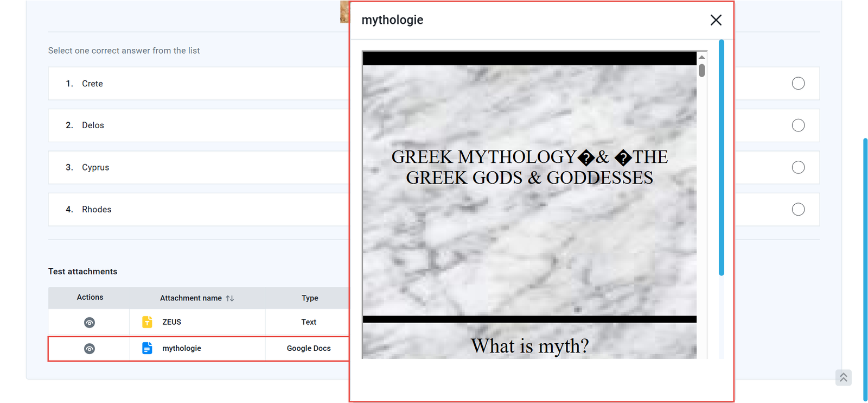This screenshot has height=403, width=868.
Task: Select the Rhodes radio button
Action: pyautogui.click(x=798, y=210)
